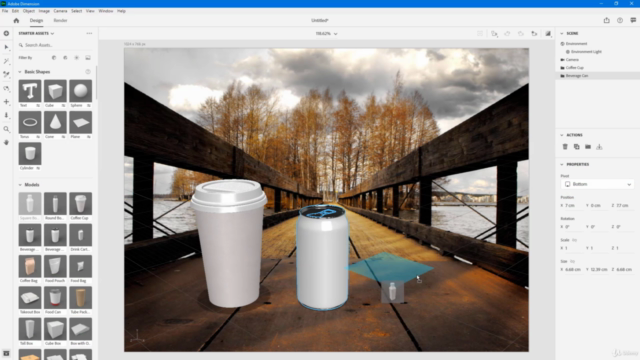Select Environment Light in Scene panel

(586, 52)
